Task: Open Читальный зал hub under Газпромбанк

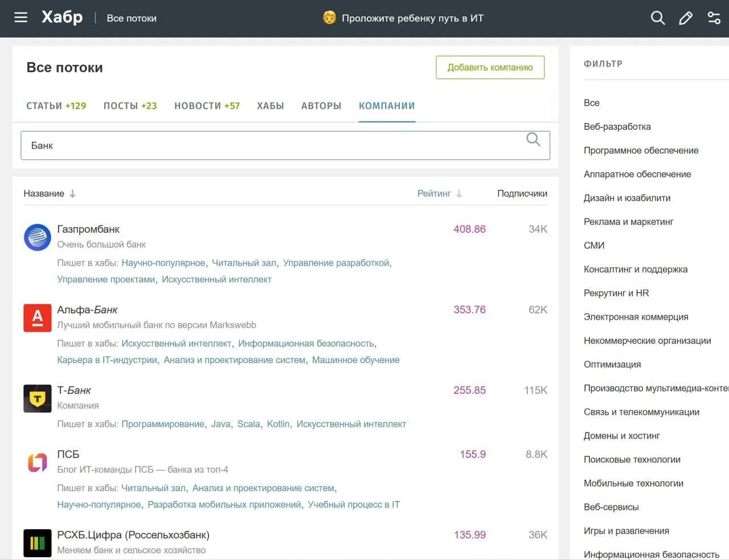Action: 244,263
